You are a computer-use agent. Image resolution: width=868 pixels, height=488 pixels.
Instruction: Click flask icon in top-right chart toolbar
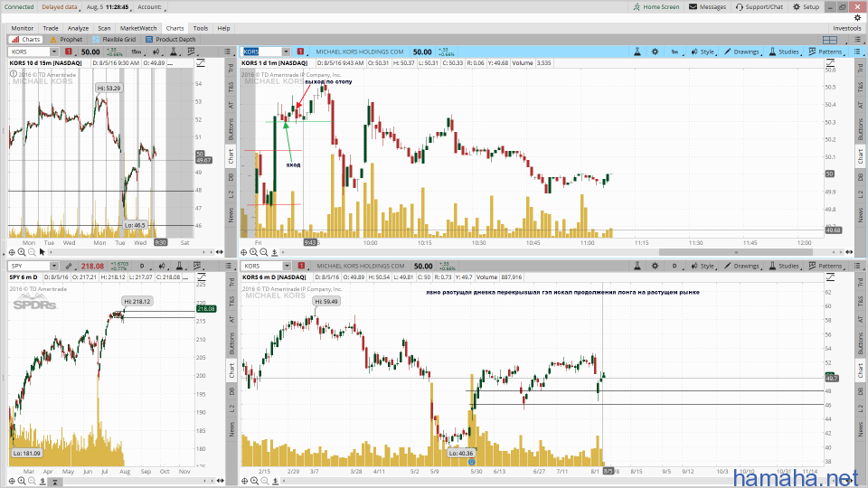[x=637, y=52]
